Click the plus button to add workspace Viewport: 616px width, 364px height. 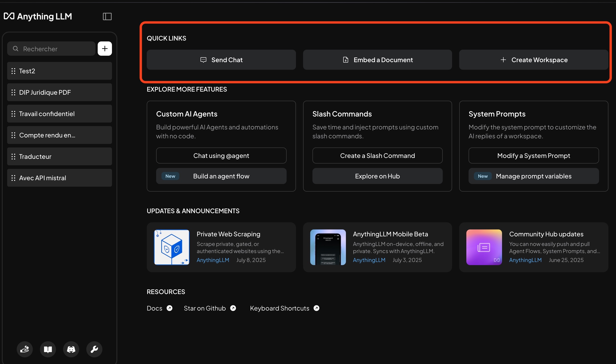pyautogui.click(x=105, y=49)
